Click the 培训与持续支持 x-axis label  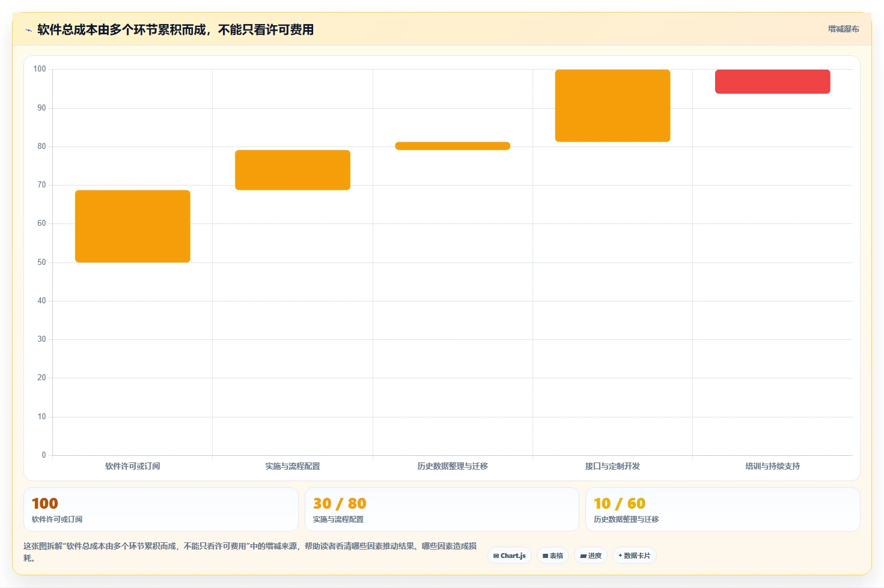(773, 466)
